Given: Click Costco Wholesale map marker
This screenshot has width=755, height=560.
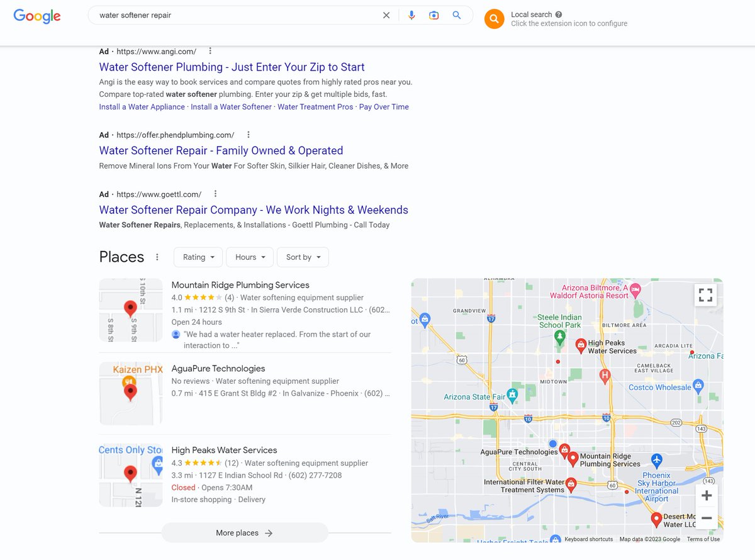Looking at the screenshot, I should point(698,385).
